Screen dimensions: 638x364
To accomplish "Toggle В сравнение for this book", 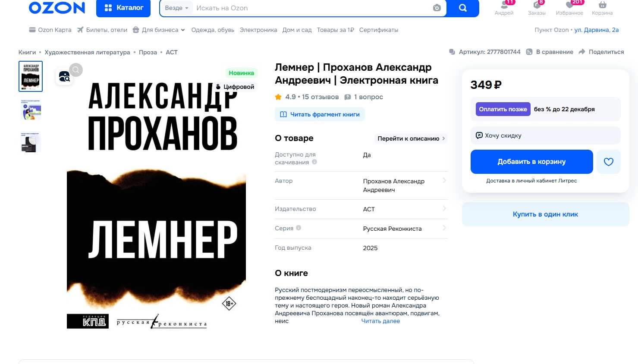I will tap(550, 52).
